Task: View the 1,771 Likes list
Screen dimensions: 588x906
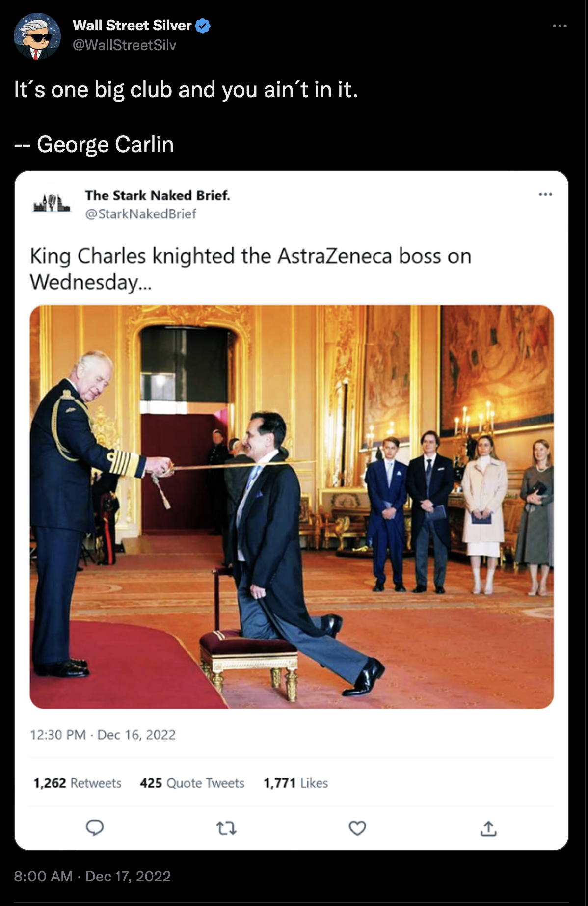Action: [x=295, y=783]
